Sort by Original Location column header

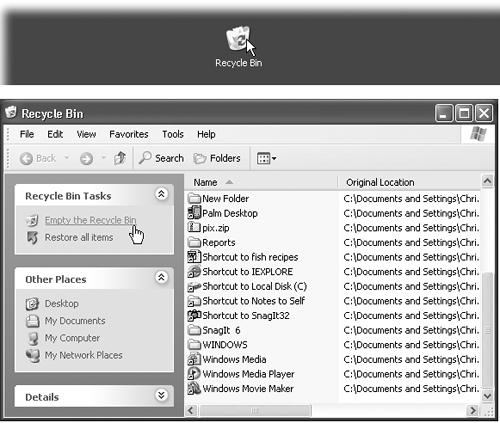[x=409, y=182]
